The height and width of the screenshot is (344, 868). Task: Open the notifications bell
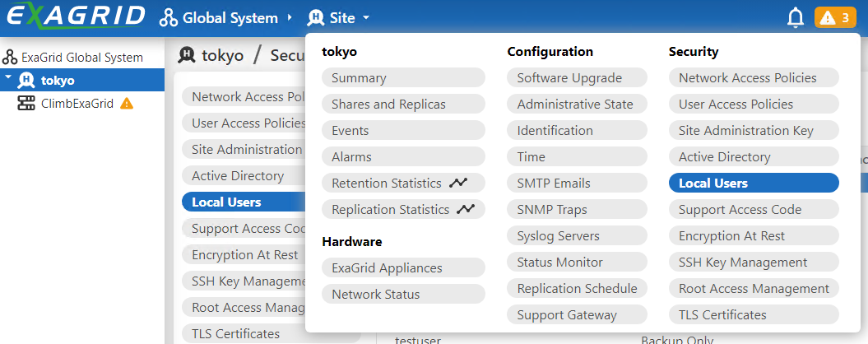point(796,18)
